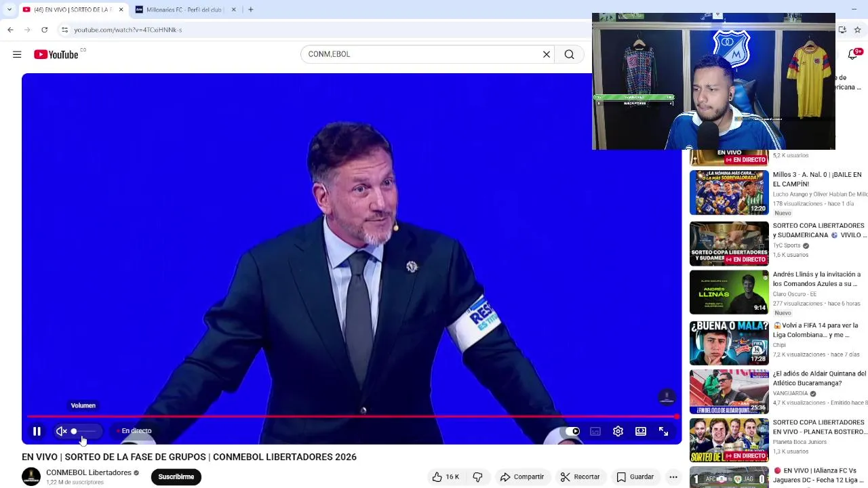Click Claro Oscuro - EE channel name
Viewport: 868px width, 488px height.
(795, 294)
